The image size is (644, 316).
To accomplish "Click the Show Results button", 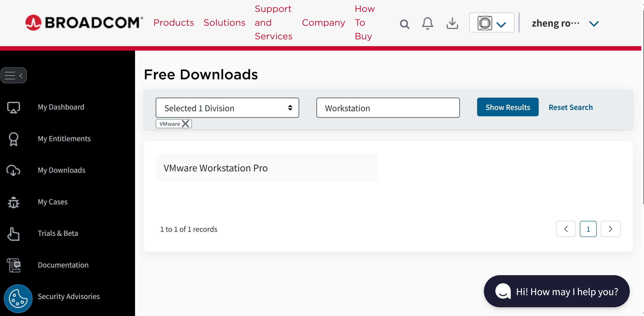I will pos(508,107).
